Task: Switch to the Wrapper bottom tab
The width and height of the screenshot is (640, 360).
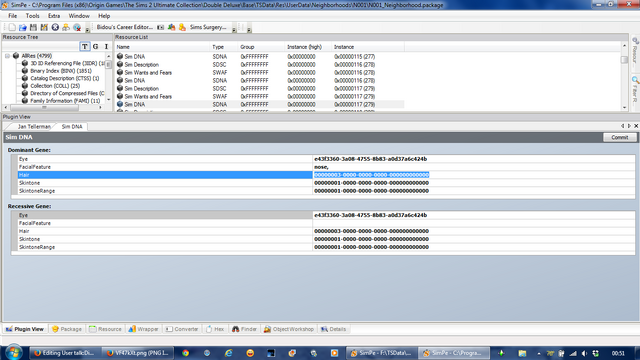Action: [143, 329]
